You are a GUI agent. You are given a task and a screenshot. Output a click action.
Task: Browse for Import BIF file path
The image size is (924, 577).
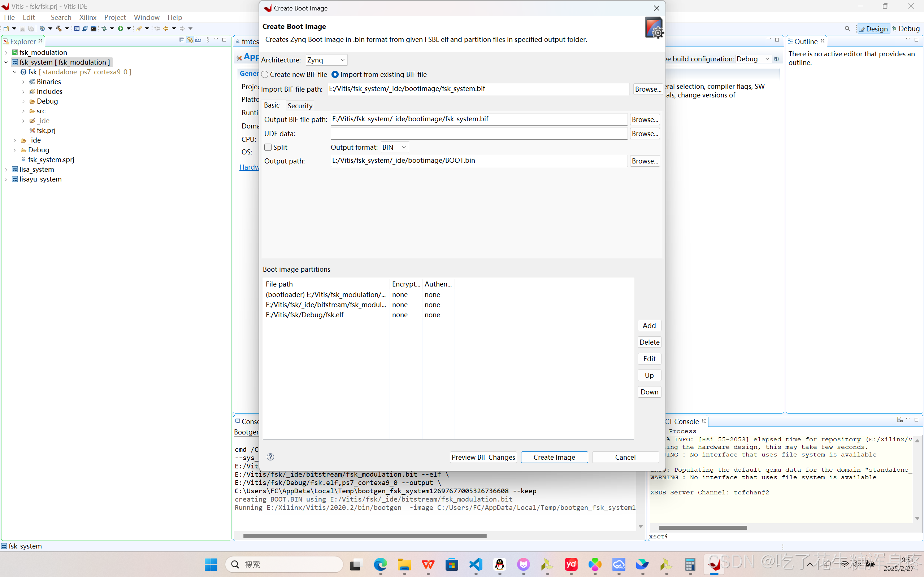click(648, 89)
